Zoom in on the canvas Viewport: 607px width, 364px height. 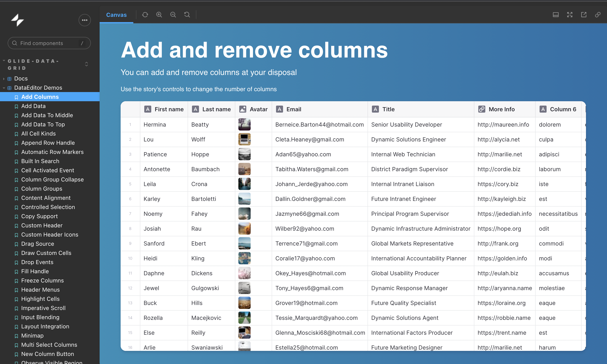[x=159, y=15]
